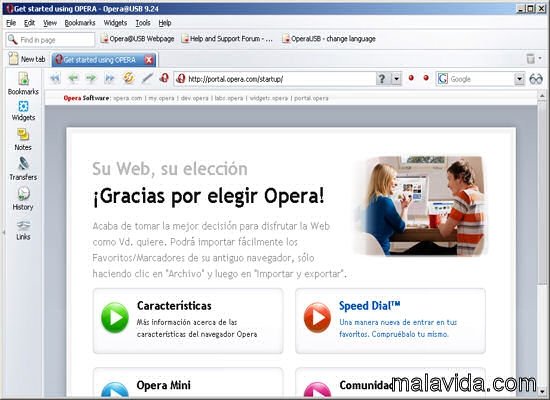Follow the dev.opera link
Image resolution: width=550 pixels, height=400 pixels.
click(194, 98)
